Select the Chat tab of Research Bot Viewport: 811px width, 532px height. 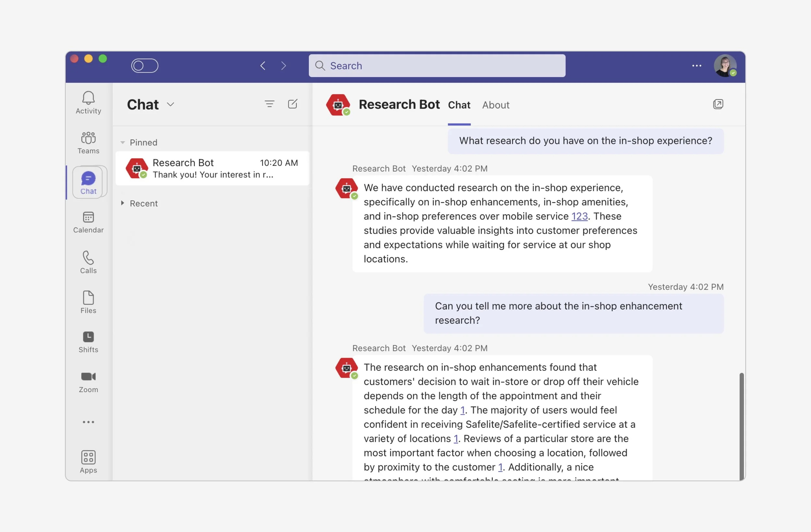point(459,105)
